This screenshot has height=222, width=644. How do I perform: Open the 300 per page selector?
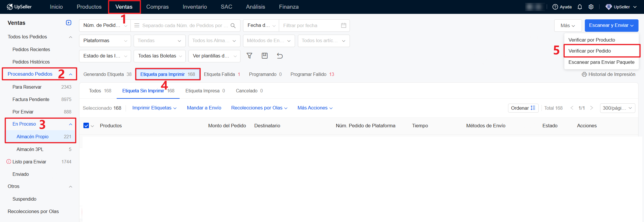[x=617, y=108]
